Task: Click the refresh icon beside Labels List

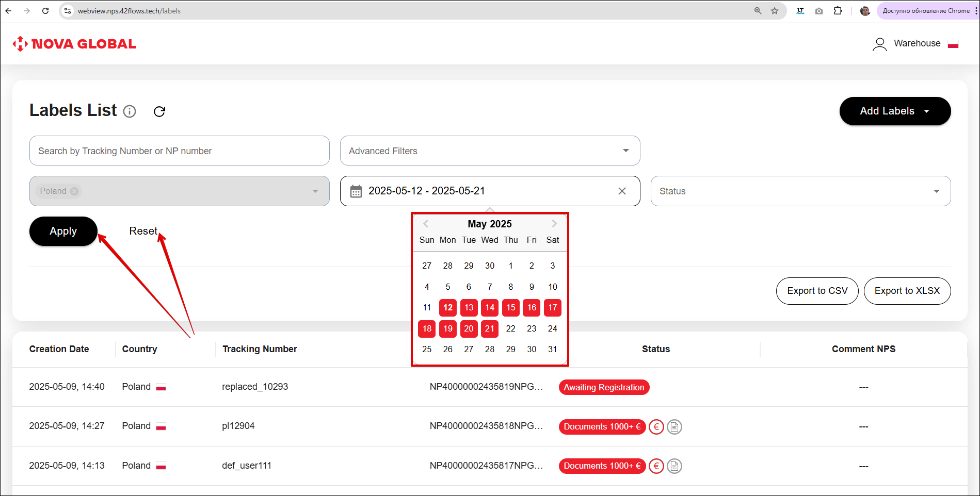Action: pos(159,111)
